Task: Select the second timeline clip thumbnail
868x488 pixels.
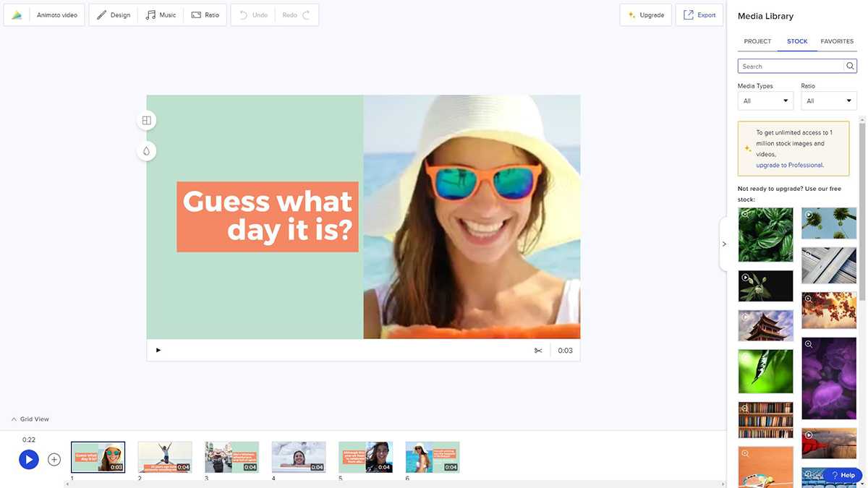Action: tap(165, 457)
